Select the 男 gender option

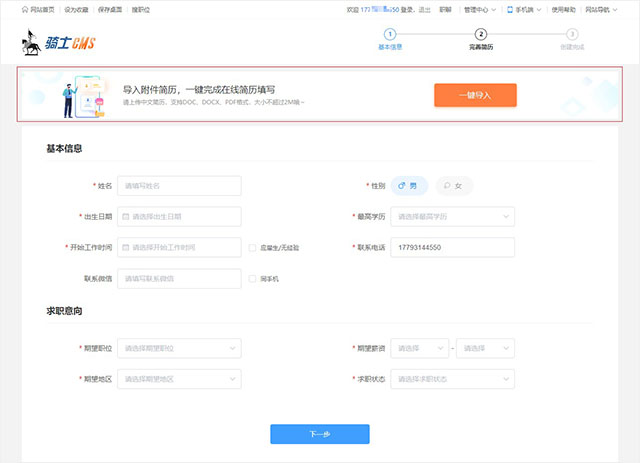(409, 186)
